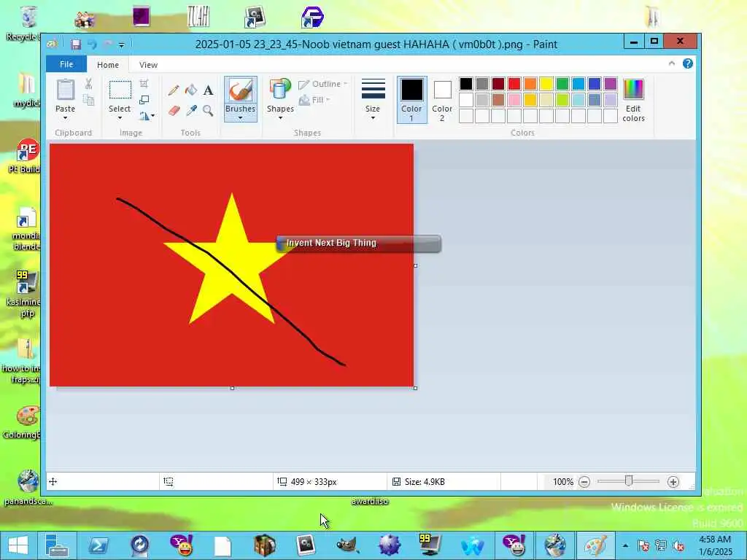Pick the orange color swatch
The image size is (747, 560).
[530, 85]
